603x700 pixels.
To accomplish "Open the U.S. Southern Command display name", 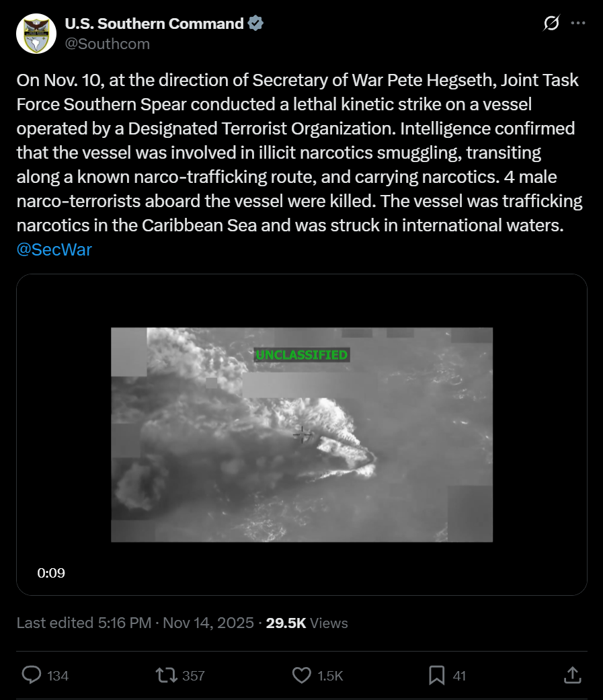I will pyautogui.click(x=154, y=24).
